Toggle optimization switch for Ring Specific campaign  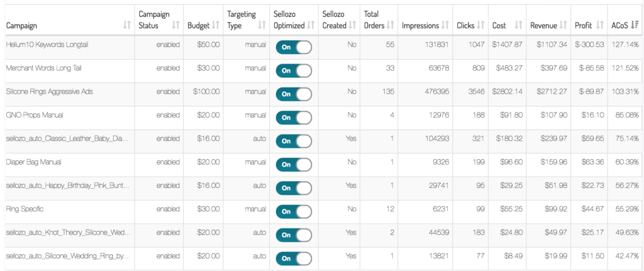click(294, 211)
